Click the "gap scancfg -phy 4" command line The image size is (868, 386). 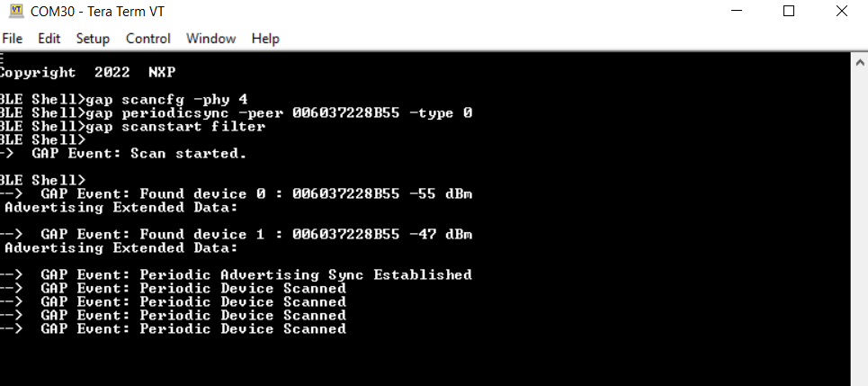[166, 99]
